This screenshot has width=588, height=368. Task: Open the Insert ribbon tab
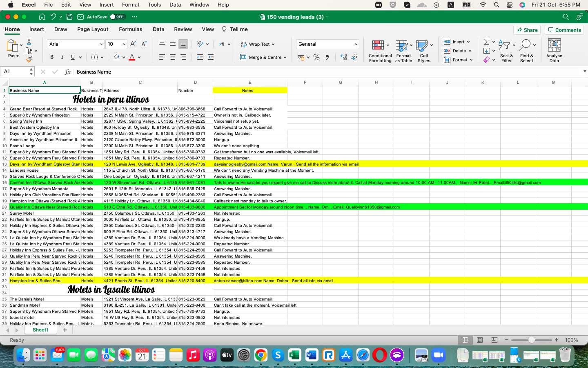[37, 29]
